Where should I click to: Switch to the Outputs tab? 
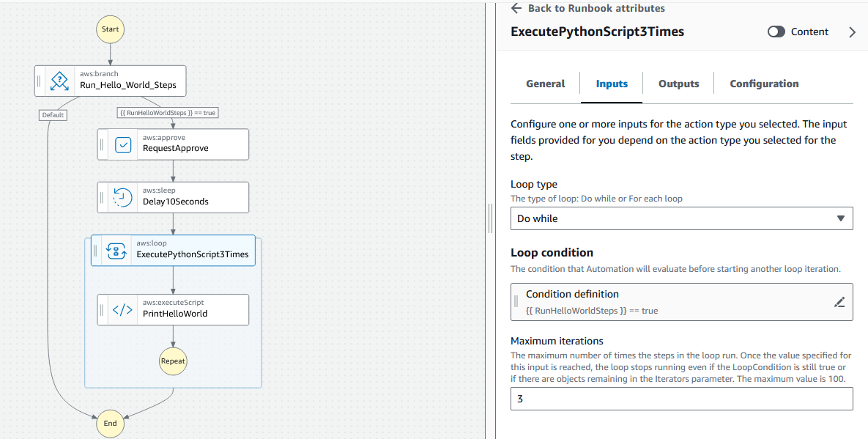pyautogui.click(x=678, y=84)
